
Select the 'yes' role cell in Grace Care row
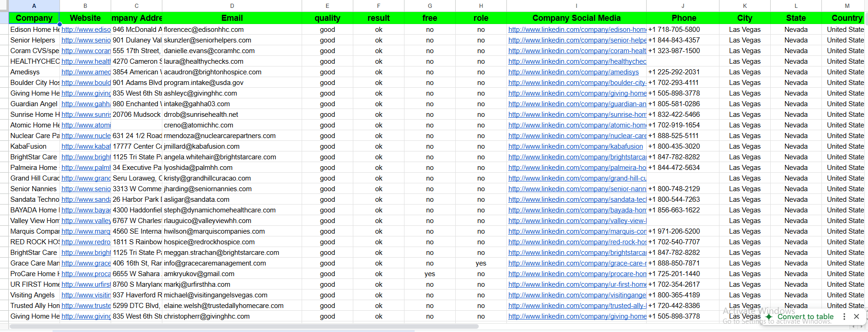(481, 263)
